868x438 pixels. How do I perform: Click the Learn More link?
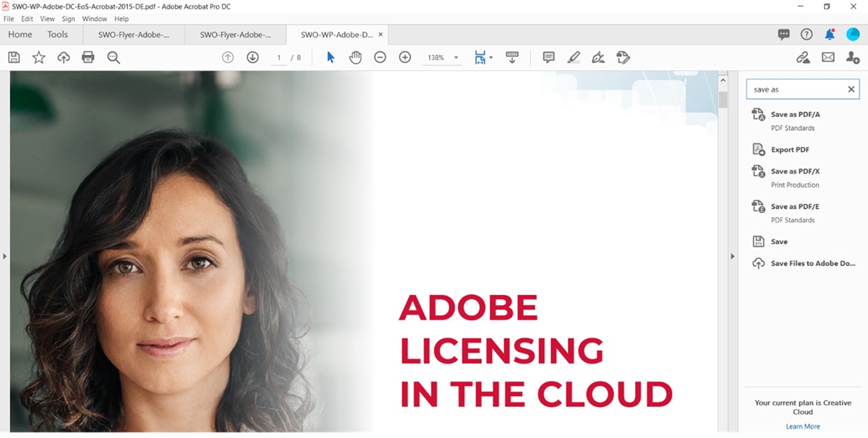click(x=803, y=426)
